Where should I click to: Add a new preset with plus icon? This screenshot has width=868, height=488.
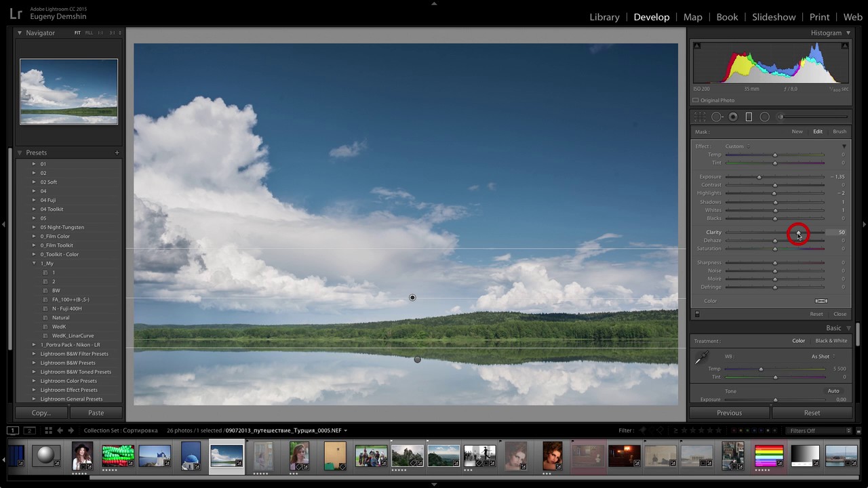(x=117, y=152)
